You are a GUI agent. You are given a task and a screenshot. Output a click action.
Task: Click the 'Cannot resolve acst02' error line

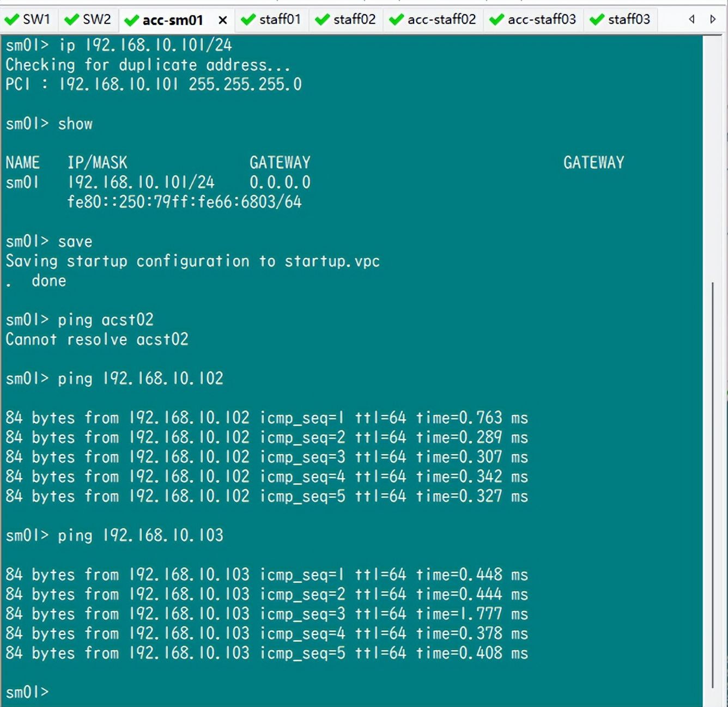[x=97, y=339]
